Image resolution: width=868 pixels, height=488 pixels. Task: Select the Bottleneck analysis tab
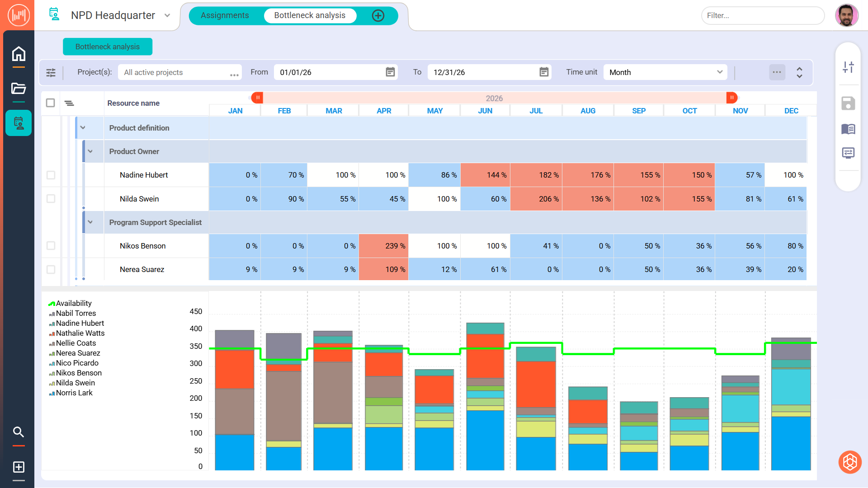[x=310, y=15]
